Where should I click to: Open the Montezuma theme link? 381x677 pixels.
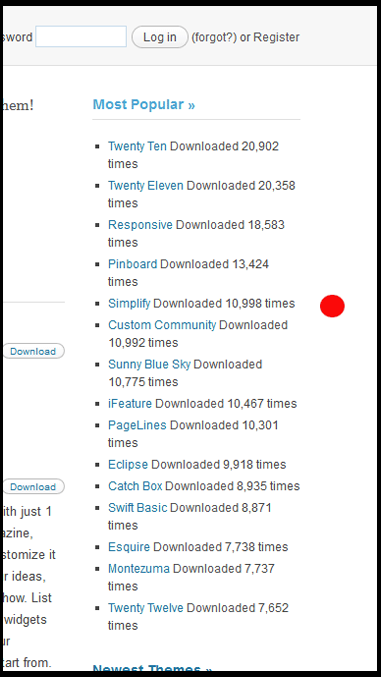coord(139,569)
